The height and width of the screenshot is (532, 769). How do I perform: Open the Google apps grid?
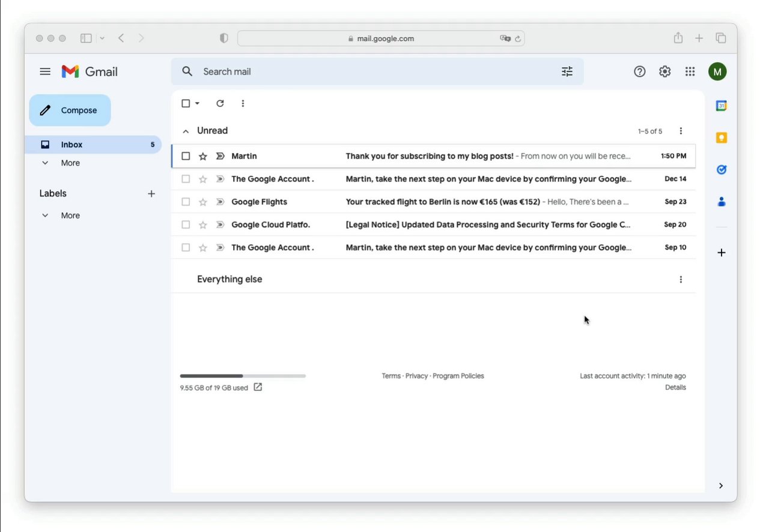click(x=690, y=71)
